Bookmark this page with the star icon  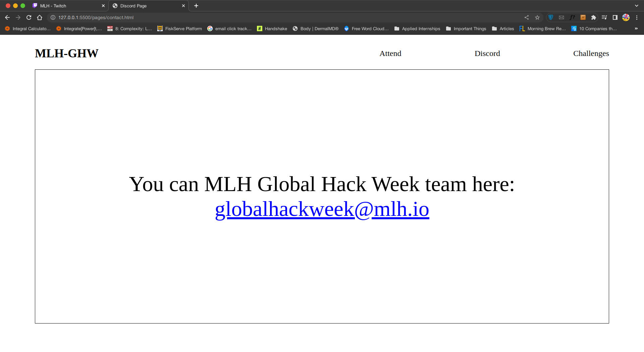click(x=537, y=17)
